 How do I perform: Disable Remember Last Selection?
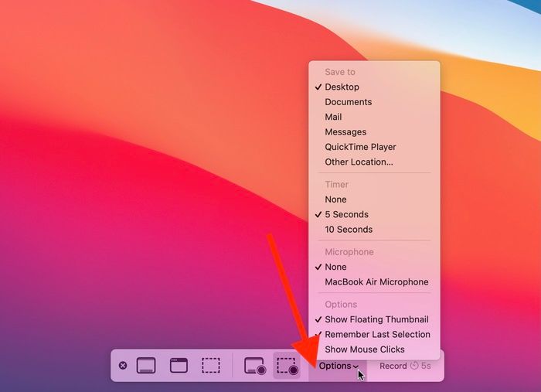coord(377,334)
